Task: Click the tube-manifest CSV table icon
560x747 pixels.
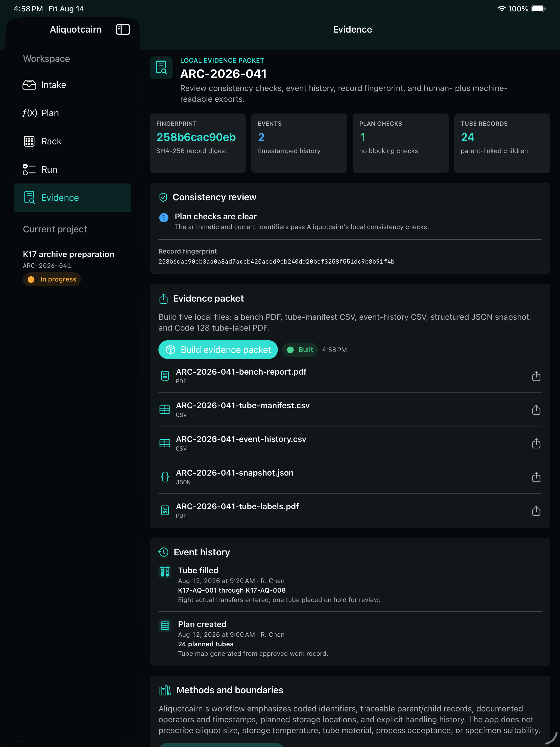Action: pos(165,410)
